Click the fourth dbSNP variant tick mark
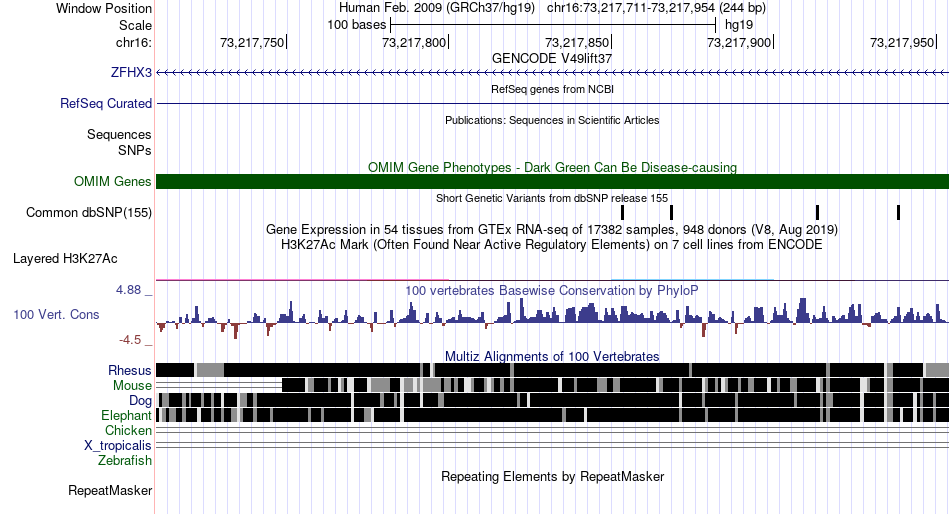This screenshot has width=950, height=514. click(x=899, y=213)
